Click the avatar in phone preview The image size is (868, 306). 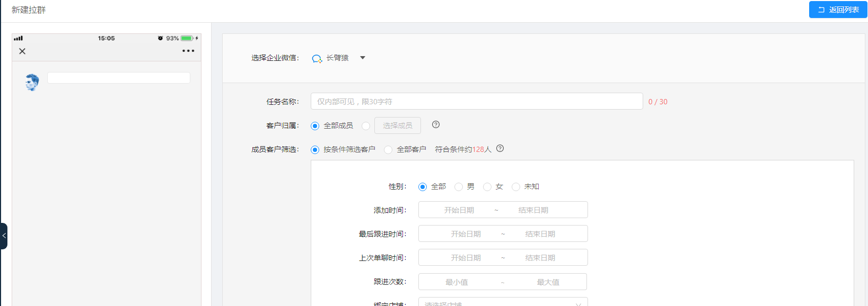[32, 82]
